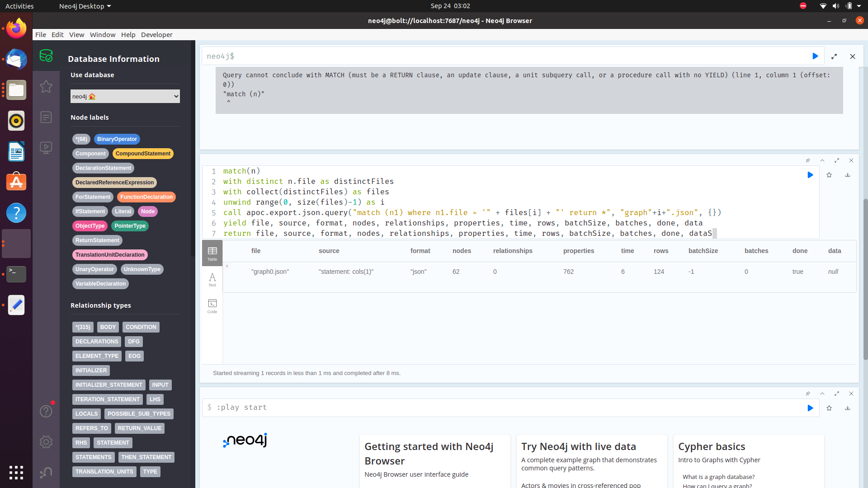Viewport: 868px width, 488px height.
Task: Open Browser settings gear icon
Action: [46, 442]
